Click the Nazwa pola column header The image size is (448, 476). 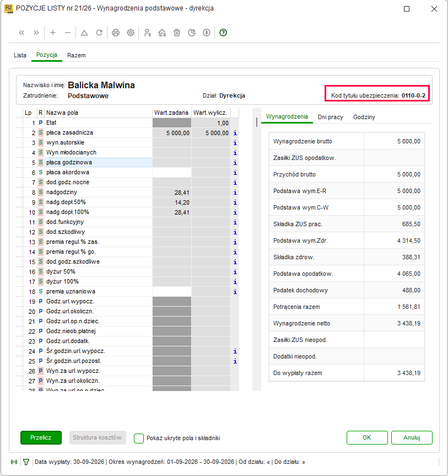click(x=98, y=113)
